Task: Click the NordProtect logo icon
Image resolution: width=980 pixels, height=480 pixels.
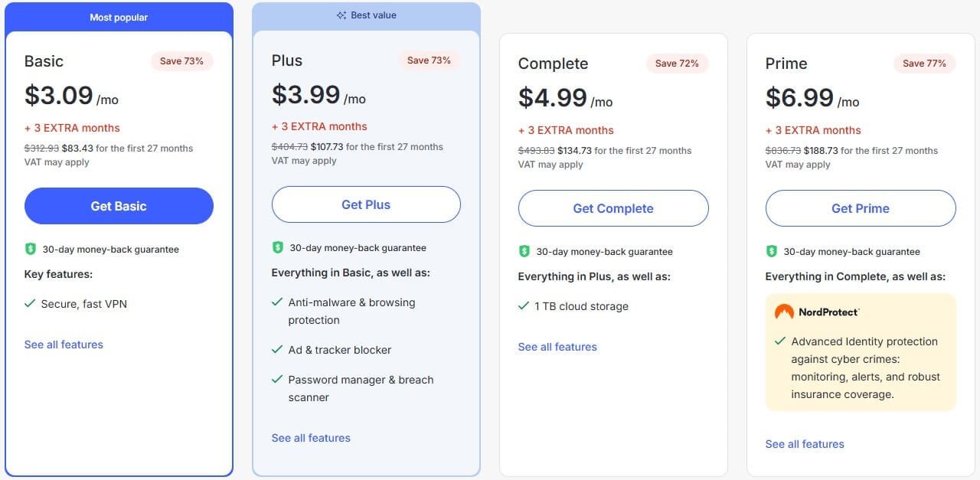Action: [784, 312]
